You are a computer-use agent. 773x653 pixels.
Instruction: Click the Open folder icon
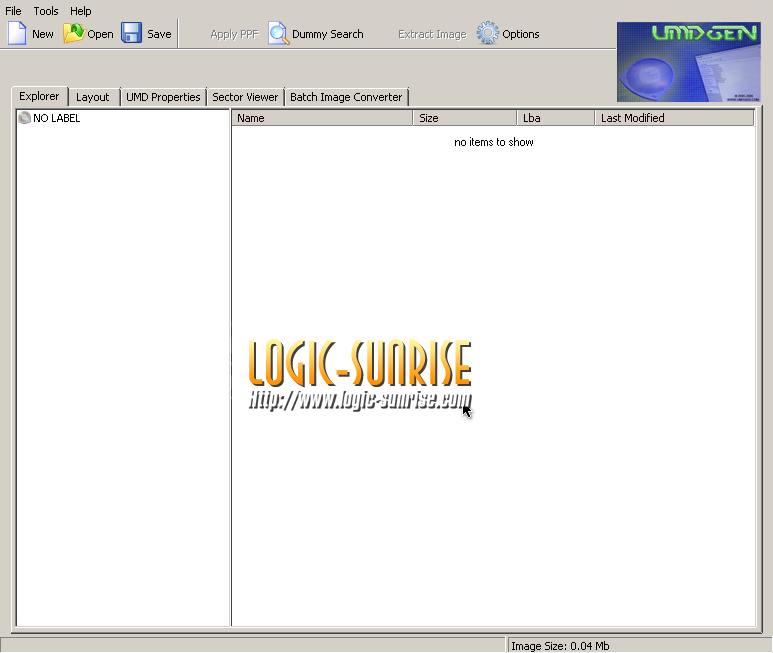tap(74, 34)
